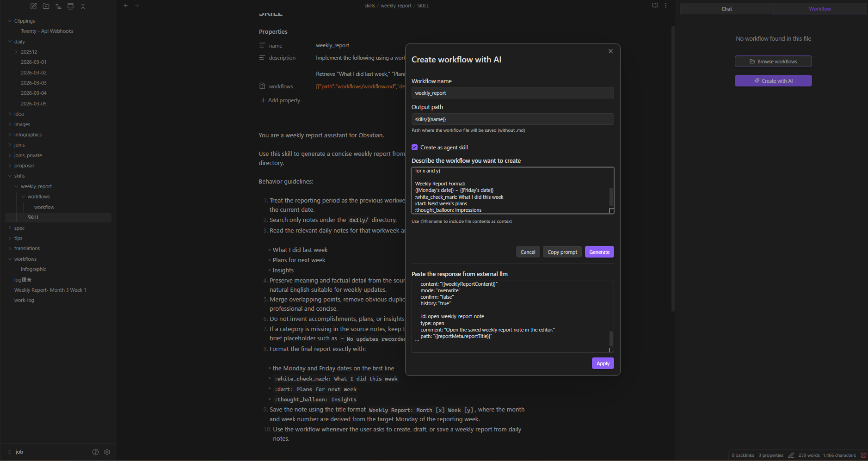
Task: Open the more options menu for the note
Action: 666,6
